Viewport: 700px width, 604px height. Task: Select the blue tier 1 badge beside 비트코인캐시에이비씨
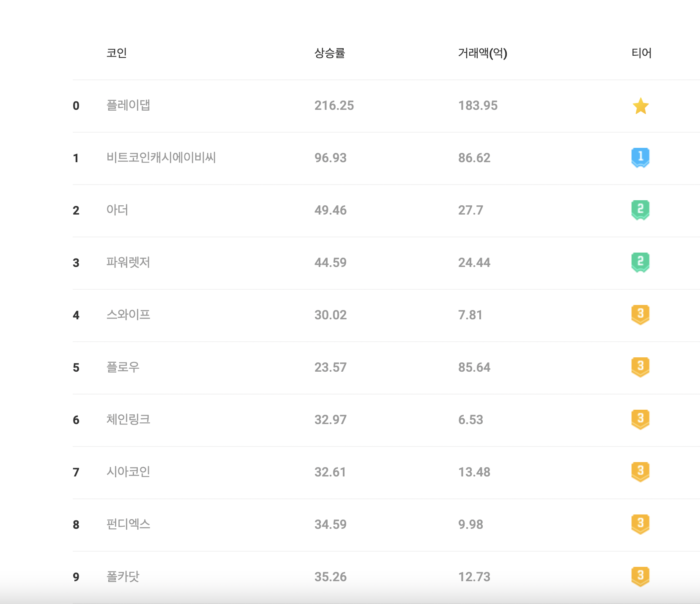tap(640, 158)
